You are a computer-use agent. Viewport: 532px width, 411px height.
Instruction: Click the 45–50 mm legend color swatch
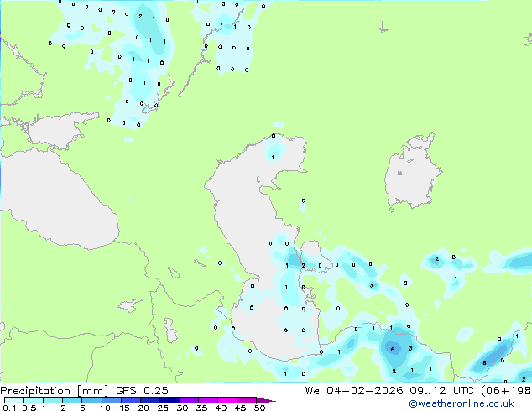point(247,400)
